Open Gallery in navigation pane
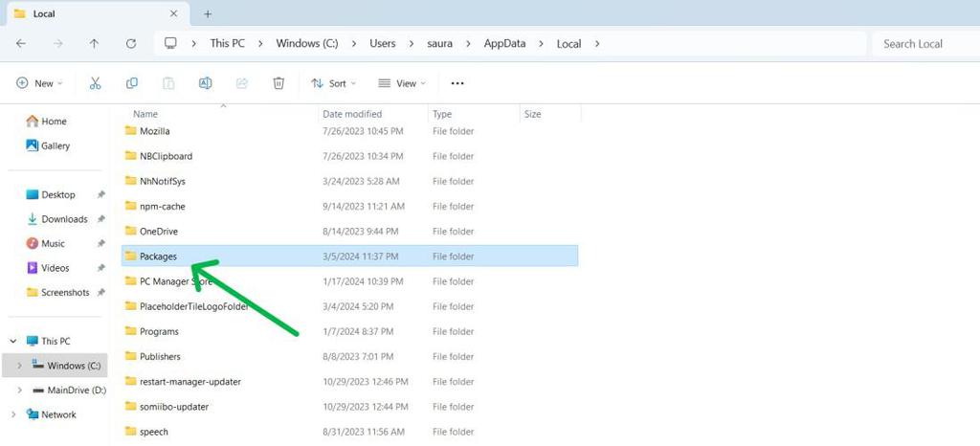Viewport: 980px width, 446px height. [x=48, y=145]
